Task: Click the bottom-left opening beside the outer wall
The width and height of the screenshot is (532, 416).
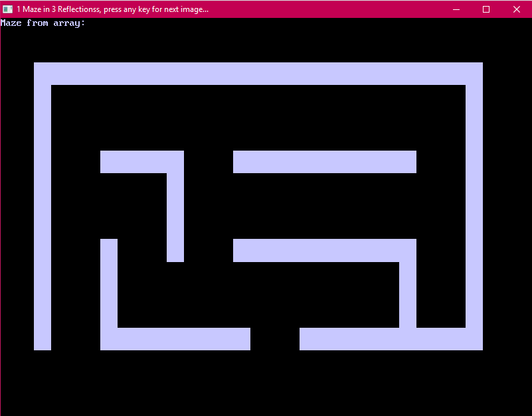Action: point(76,339)
